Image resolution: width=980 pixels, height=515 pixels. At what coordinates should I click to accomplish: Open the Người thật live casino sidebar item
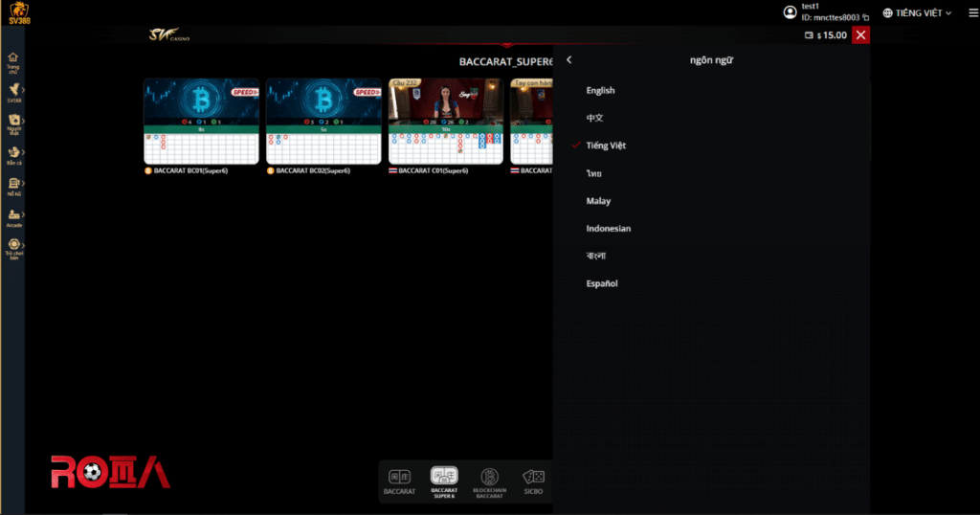click(13, 123)
